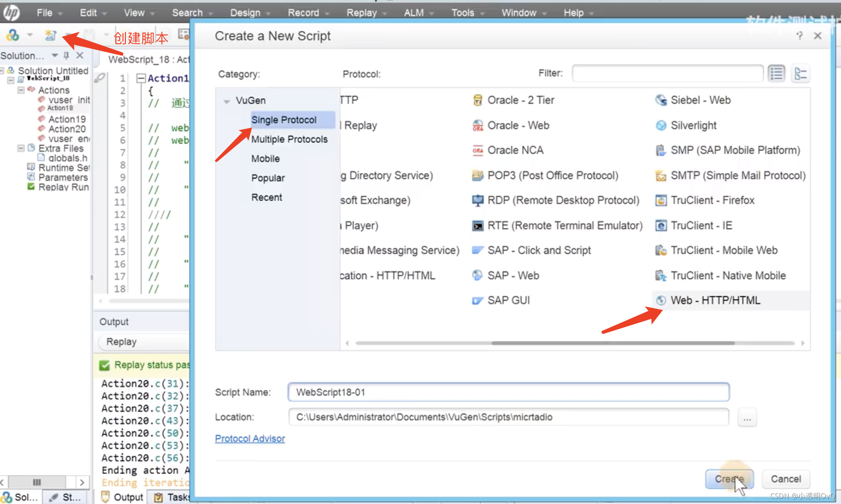Click the add solution toolbar icon
The width and height of the screenshot is (841, 504).
point(12,35)
